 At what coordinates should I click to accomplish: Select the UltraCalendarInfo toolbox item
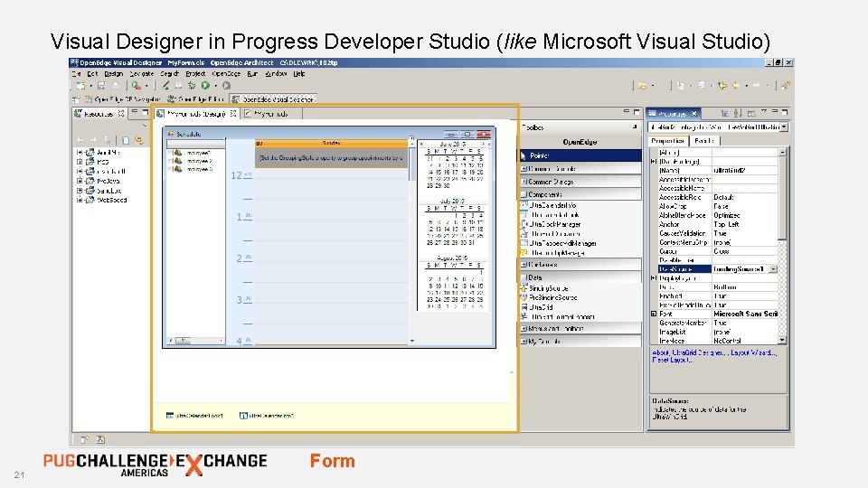(548, 205)
